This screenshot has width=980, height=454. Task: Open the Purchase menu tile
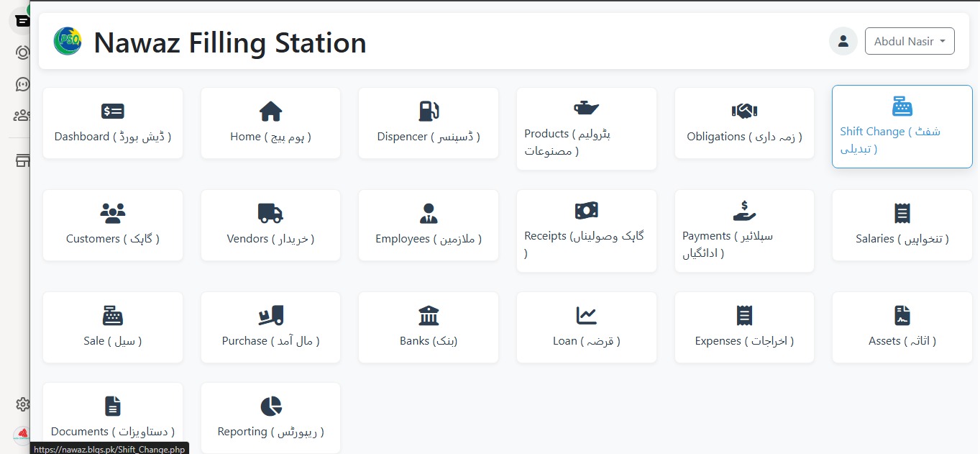pos(270,327)
